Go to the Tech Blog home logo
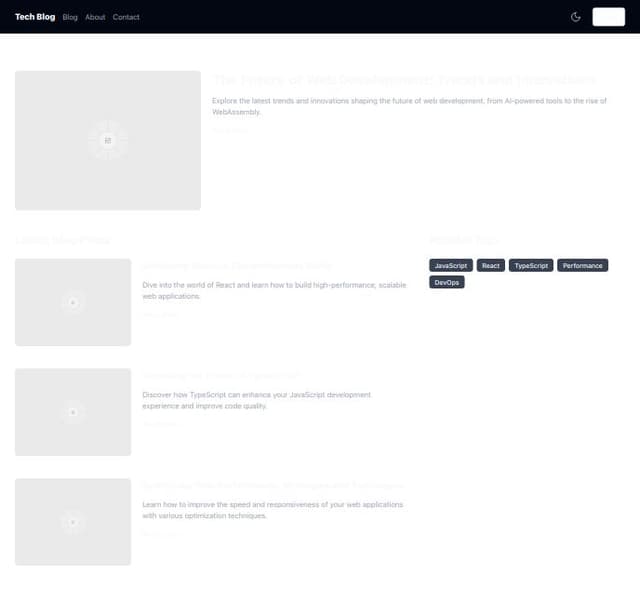Viewport: 640px width, 603px height. point(35,17)
